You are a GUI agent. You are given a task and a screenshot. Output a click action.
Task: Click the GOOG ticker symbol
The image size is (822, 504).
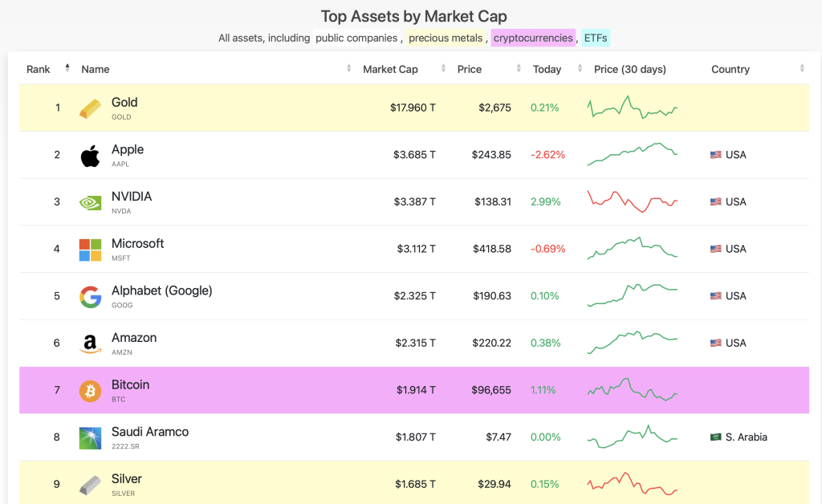(x=122, y=305)
